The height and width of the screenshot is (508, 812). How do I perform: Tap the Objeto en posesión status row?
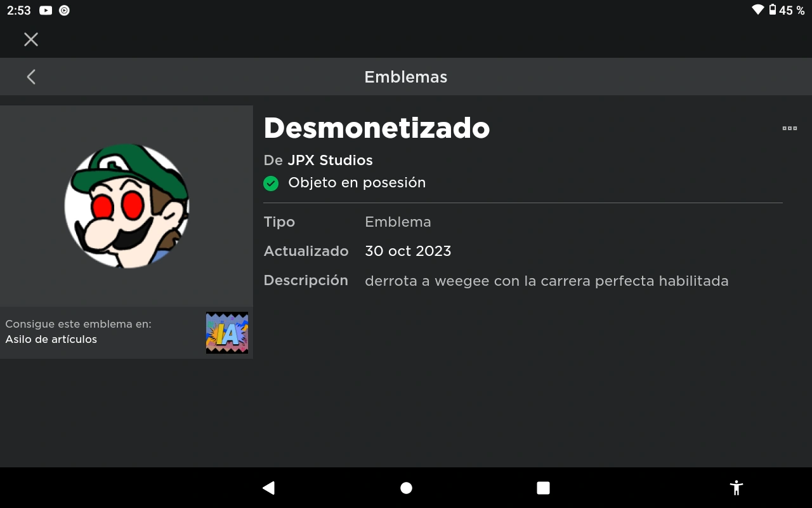coord(357,183)
